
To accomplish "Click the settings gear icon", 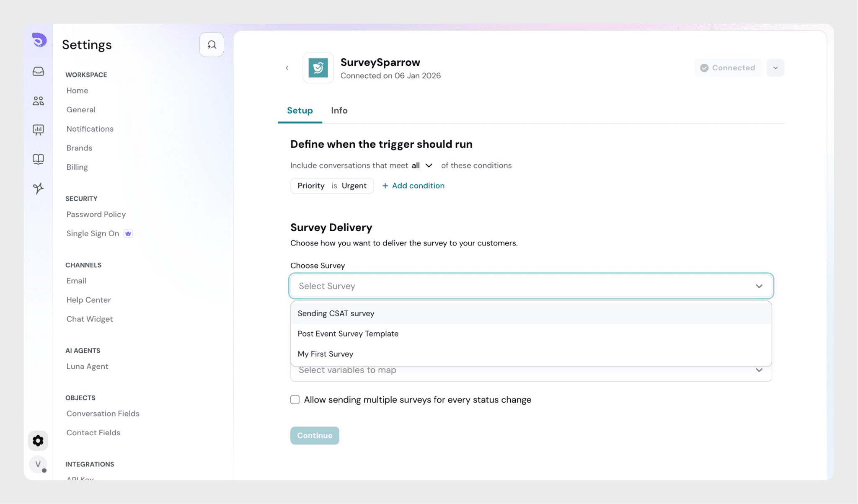I will (x=38, y=441).
